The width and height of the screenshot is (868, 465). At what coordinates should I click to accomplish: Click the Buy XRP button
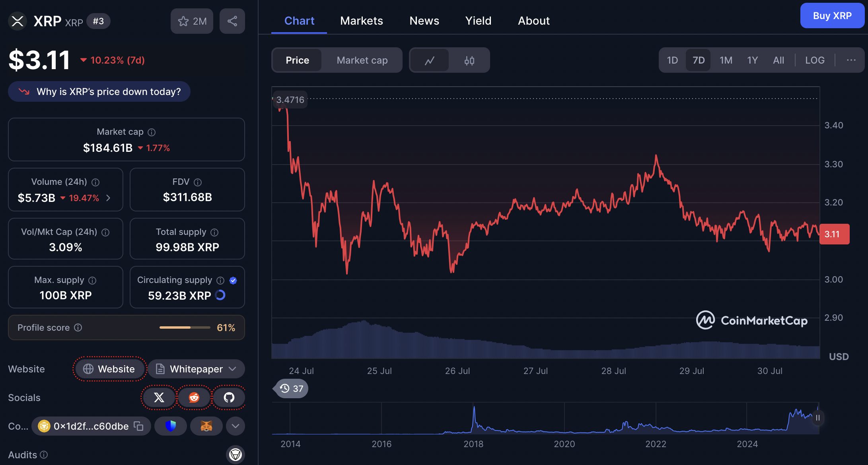[832, 15]
